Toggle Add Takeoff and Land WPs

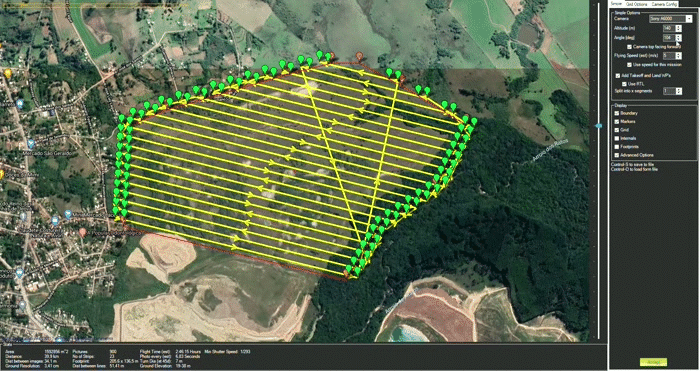tap(618, 76)
